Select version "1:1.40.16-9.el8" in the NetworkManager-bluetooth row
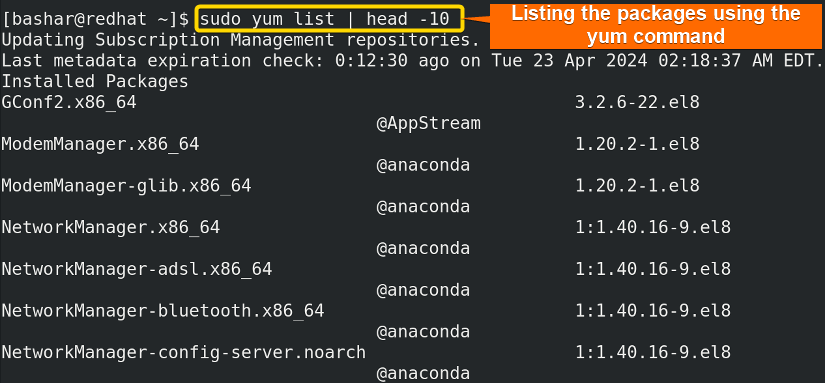 click(653, 310)
